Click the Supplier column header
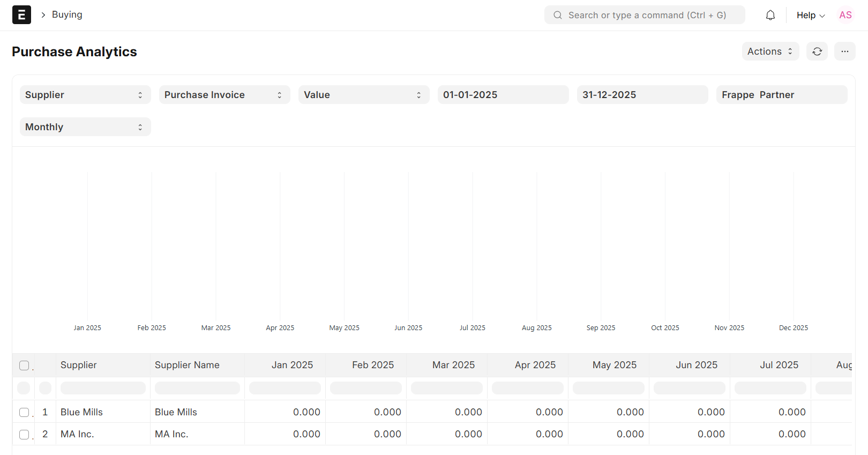Image resolution: width=868 pixels, height=455 pixels. [x=103, y=365]
